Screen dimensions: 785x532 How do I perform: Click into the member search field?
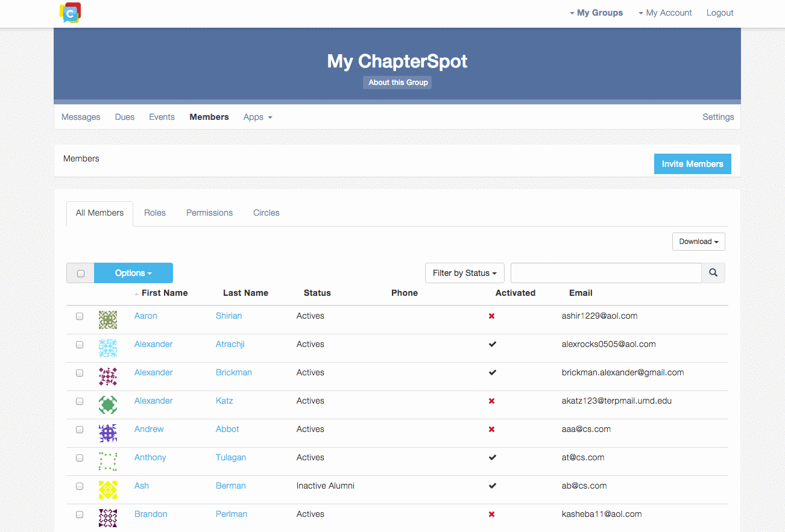tap(606, 273)
